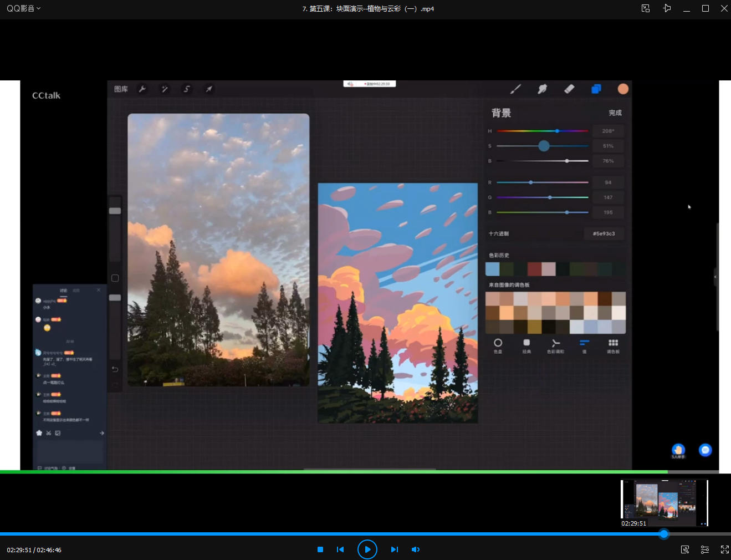Expand the side panel on right edge
The height and width of the screenshot is (560, 731).
pyautogui.click(x=715, y=277)
